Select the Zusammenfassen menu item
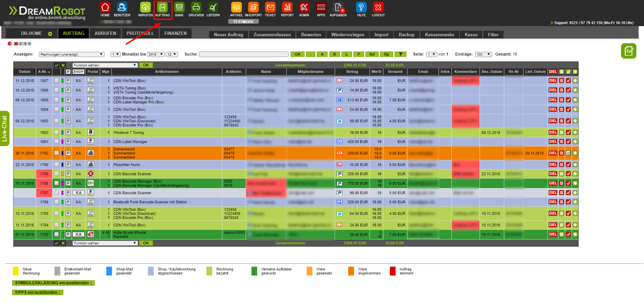 click(272, 35)
